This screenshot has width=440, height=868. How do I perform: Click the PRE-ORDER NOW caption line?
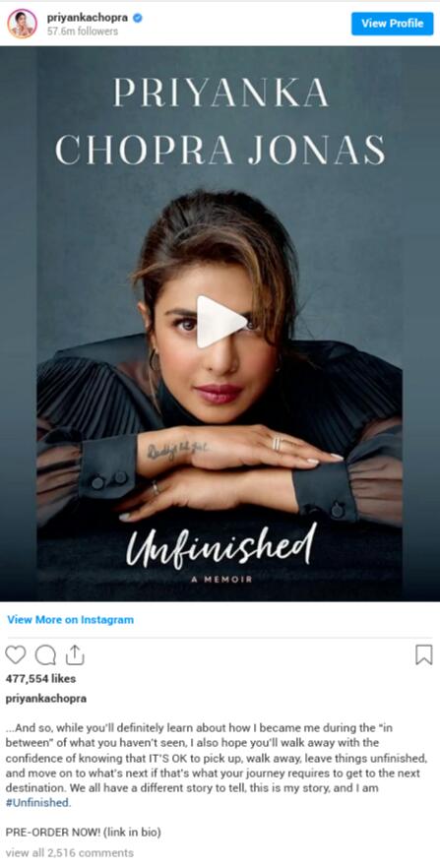(83, 832)
